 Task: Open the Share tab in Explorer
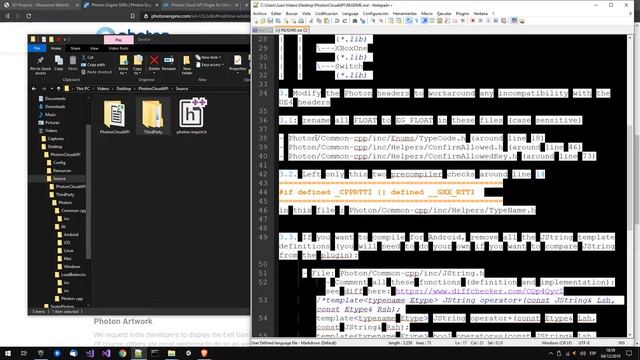(x=76, y=48)
